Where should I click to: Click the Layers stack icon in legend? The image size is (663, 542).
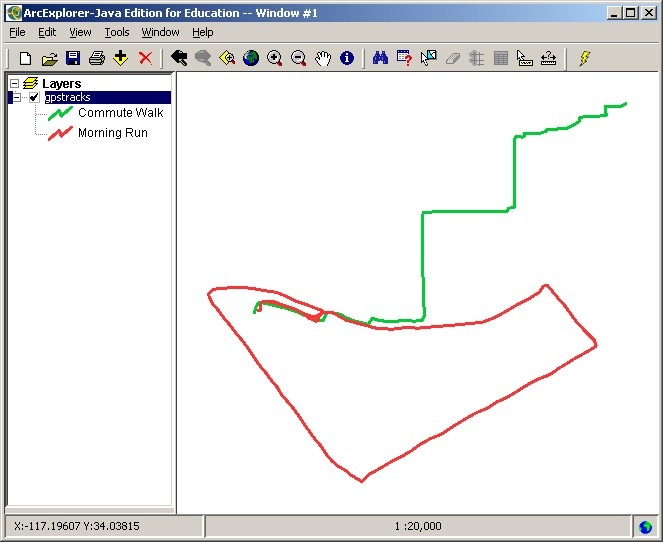pyautogui.click(x=30, y=83)
